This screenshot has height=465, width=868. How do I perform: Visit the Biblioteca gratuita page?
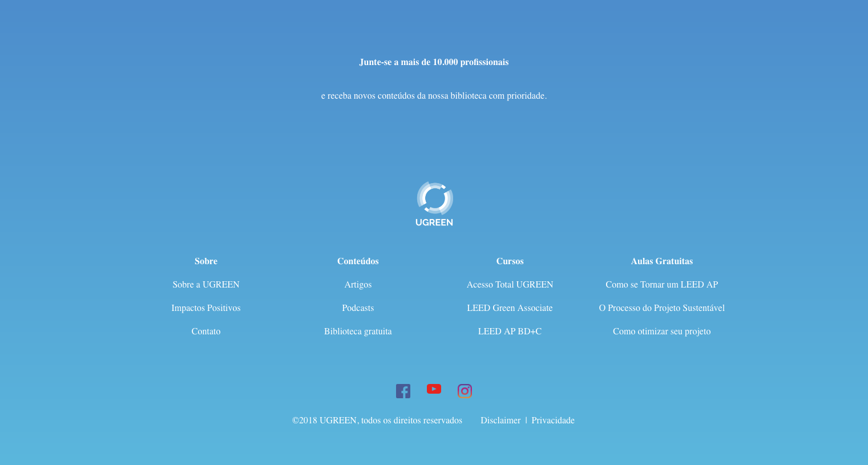(358, 331)
